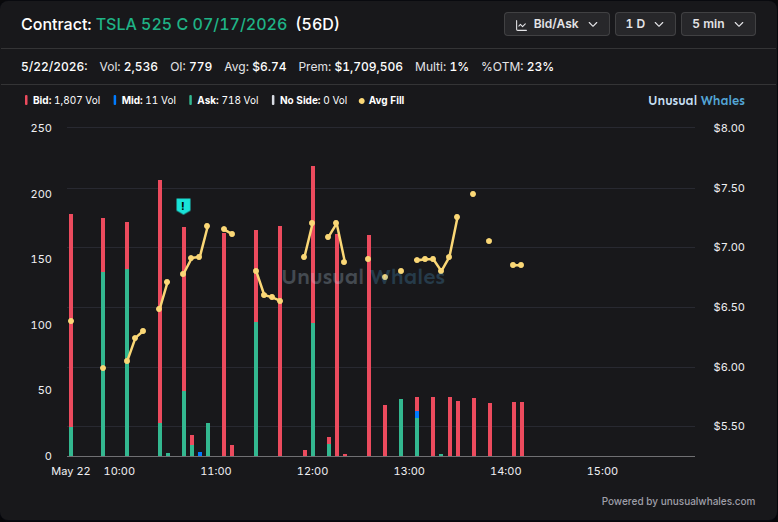Click the Avg Fill dot near $7.50
778x522 pixels.
[473, 194]
